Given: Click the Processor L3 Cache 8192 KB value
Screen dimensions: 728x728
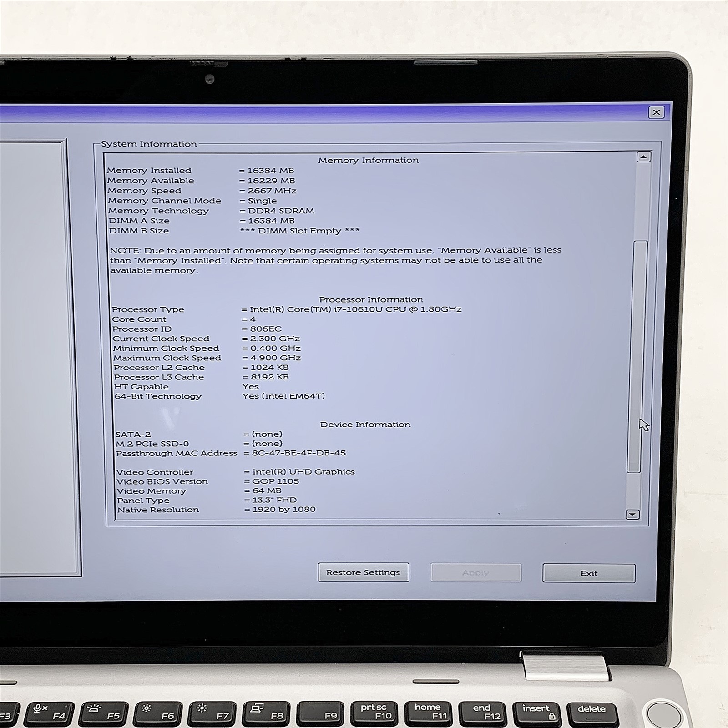Looking at the screenshot, I should 270,377.
